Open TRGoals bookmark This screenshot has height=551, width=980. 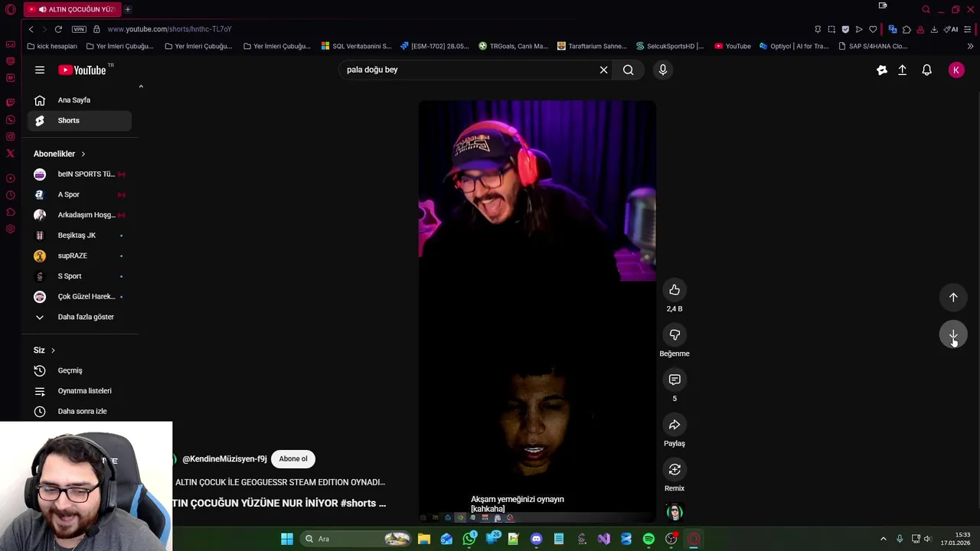click(513, 46)
